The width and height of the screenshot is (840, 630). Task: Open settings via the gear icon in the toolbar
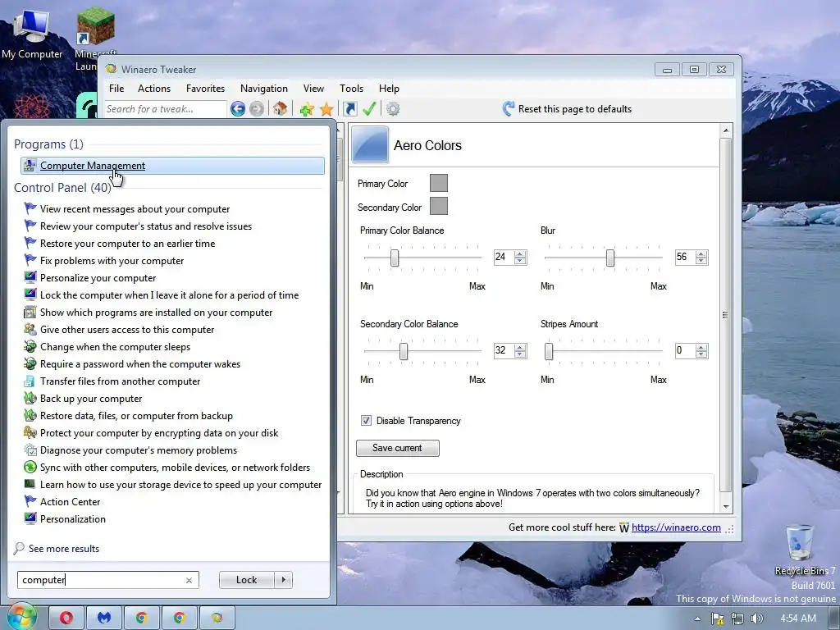coord(393,109)
